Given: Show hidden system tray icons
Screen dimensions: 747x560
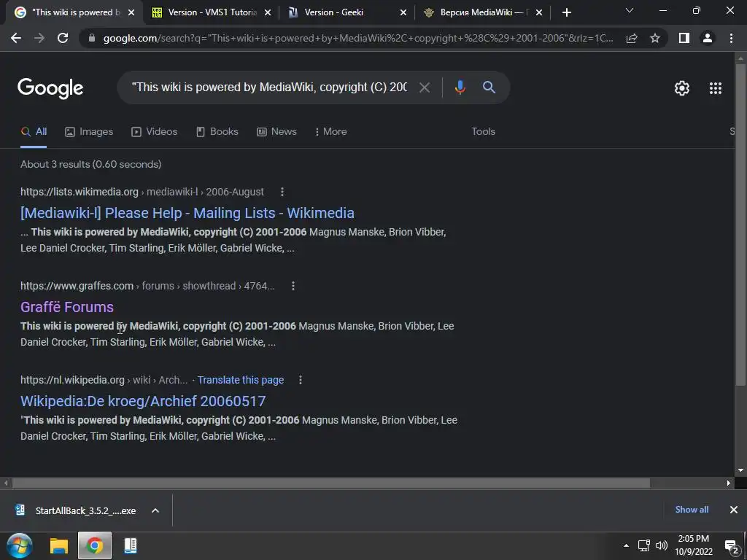Looking at the screenshot, I should tap(626, 545).
